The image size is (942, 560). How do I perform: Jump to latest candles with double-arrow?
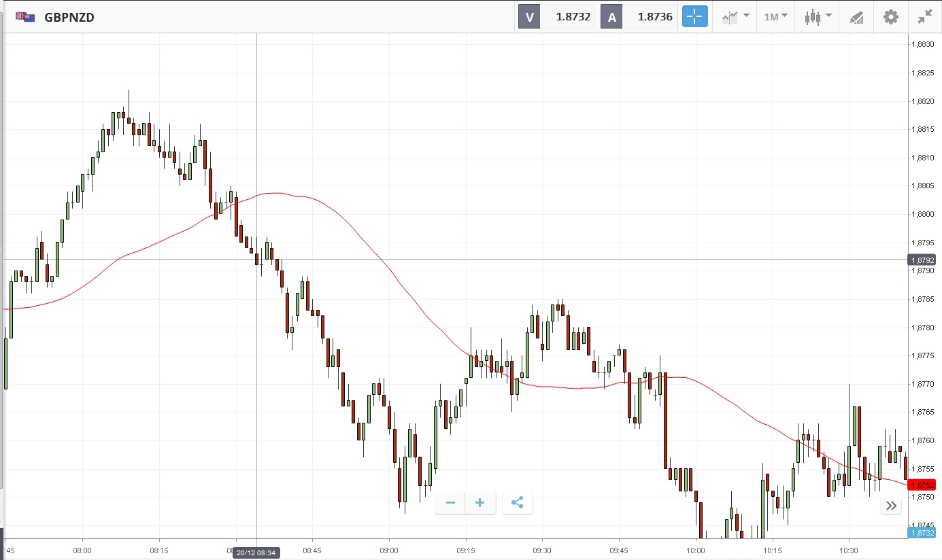click(891, 506)
